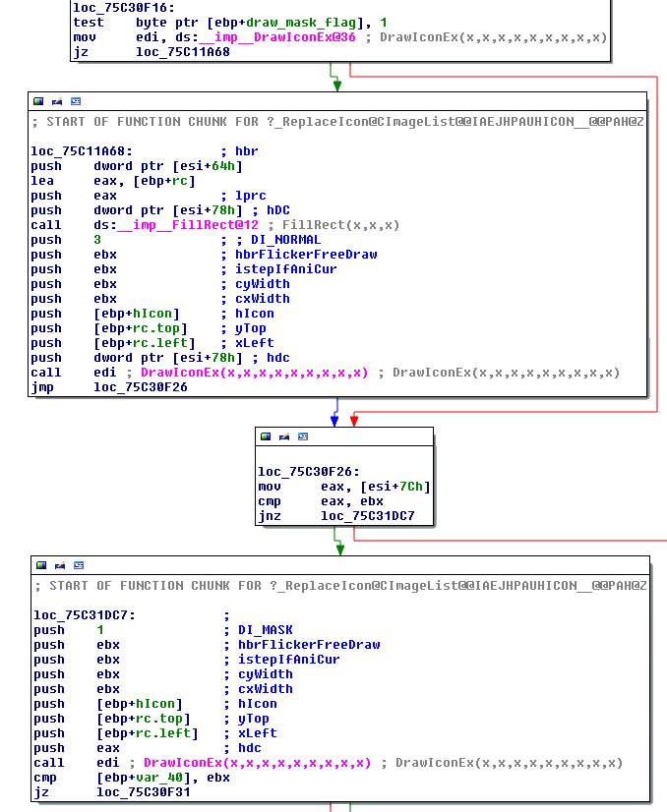Click cyWidth comment in loc_75C11A68 block
Image resolution: width=667 pixels, height=812 pixels.
tap(263, 284)
